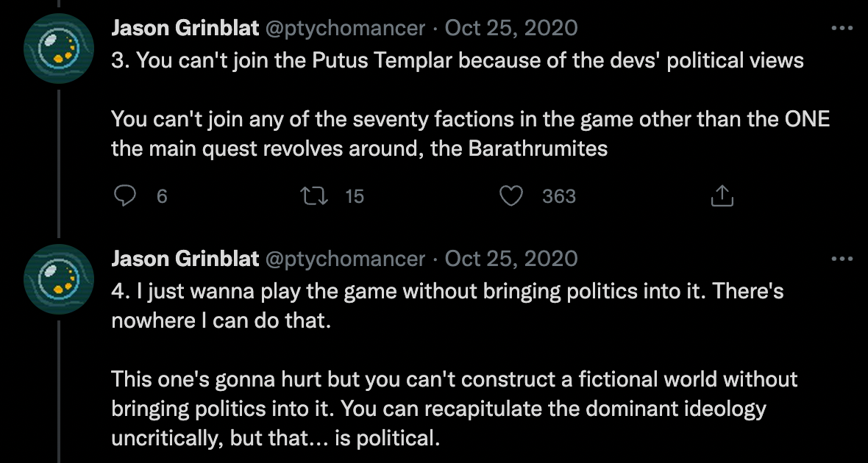
Task: Click the profile avatar beside tweet 3
Action: pos(57,49)
